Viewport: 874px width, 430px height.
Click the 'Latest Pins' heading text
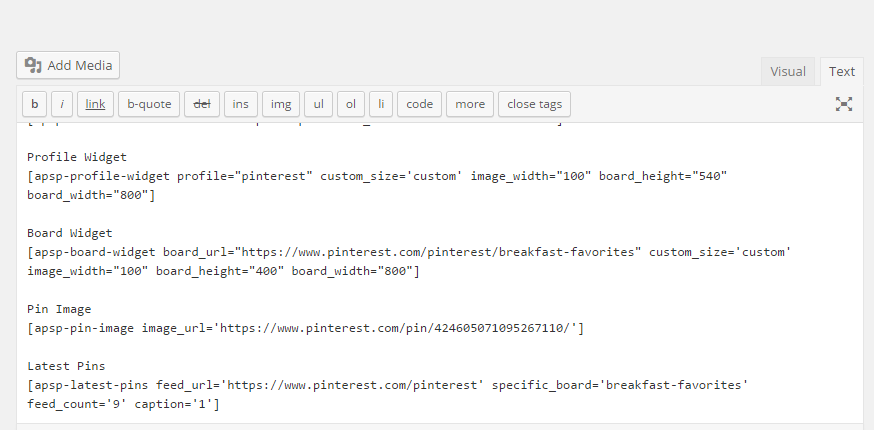pos(66,366)
